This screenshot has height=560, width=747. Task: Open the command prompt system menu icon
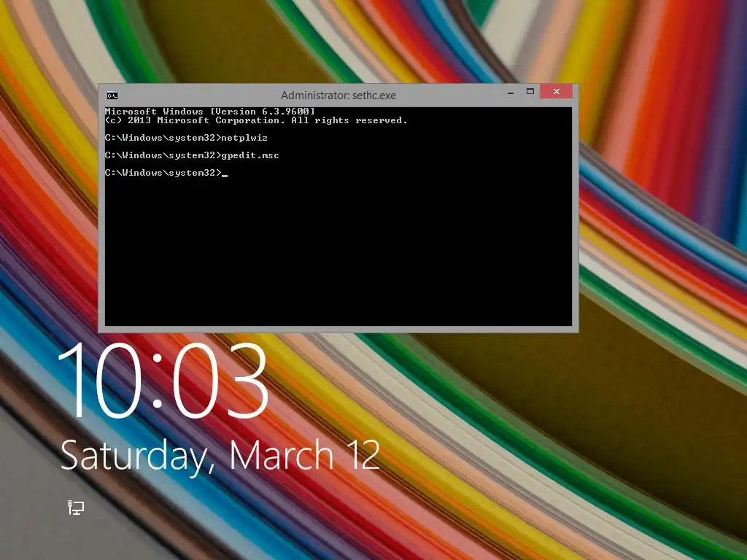pos(112,96)
